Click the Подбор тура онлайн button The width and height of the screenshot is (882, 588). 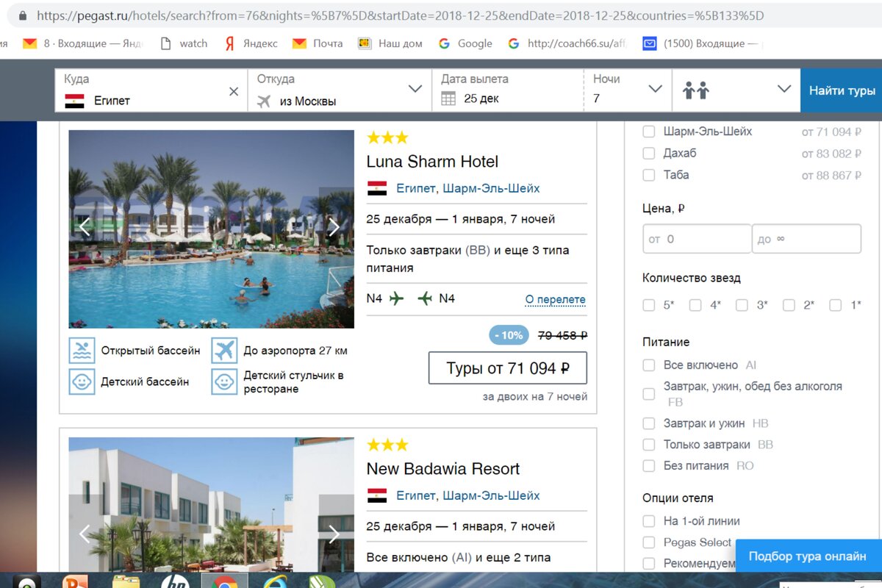pos(808,556)
